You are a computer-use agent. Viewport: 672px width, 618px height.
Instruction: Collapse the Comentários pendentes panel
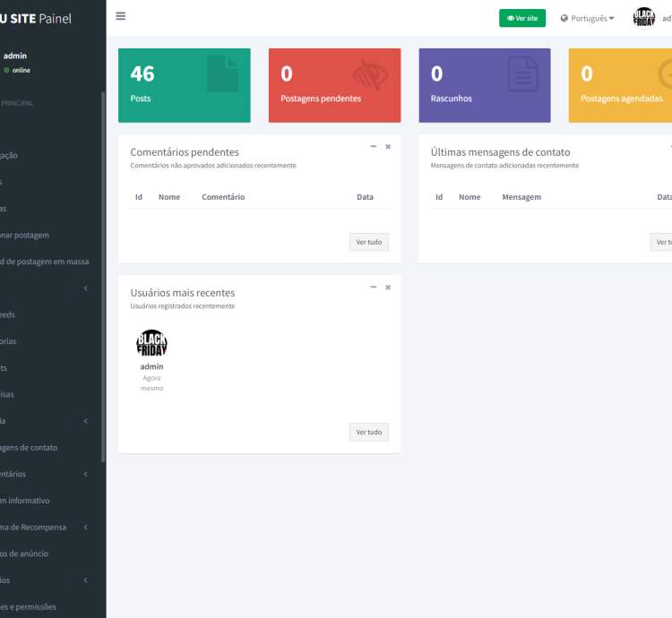[374, 147]
